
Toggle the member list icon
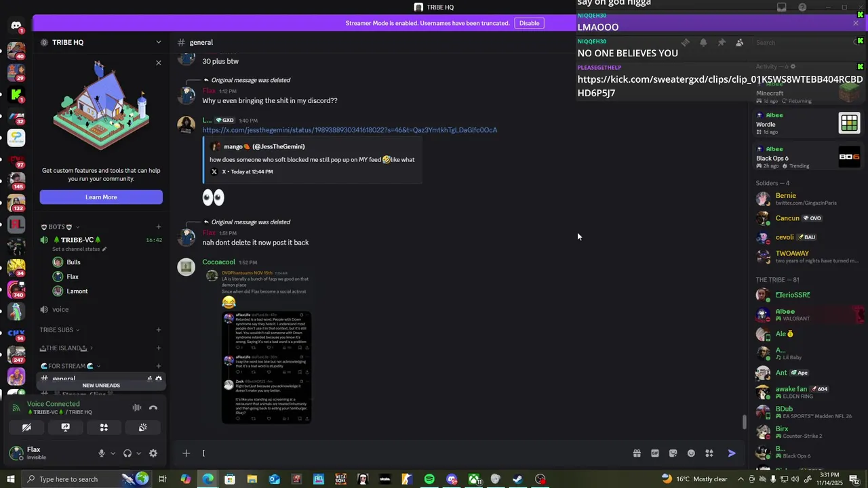pyautogui.click(x=740, y=42)
